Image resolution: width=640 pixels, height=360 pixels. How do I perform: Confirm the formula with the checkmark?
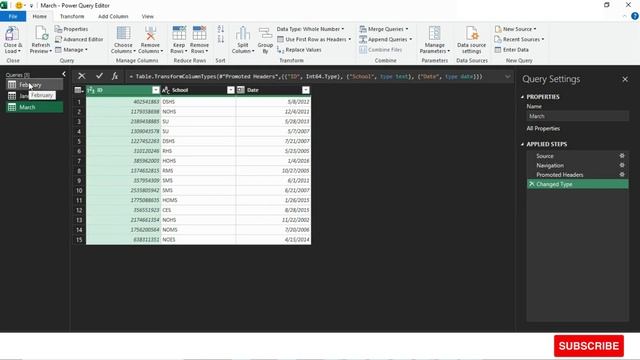pyautogui.click(x=99, y=76)
